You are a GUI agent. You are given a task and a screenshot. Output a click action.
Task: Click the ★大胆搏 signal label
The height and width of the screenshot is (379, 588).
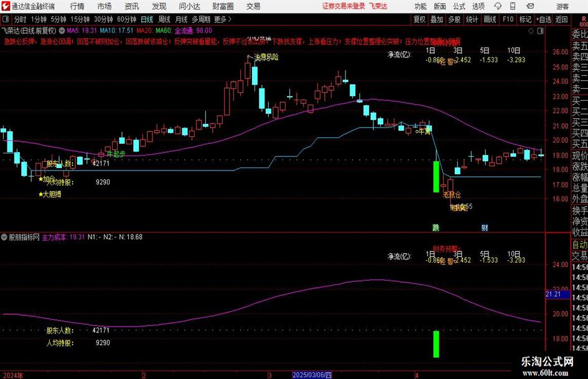(50, 194)
